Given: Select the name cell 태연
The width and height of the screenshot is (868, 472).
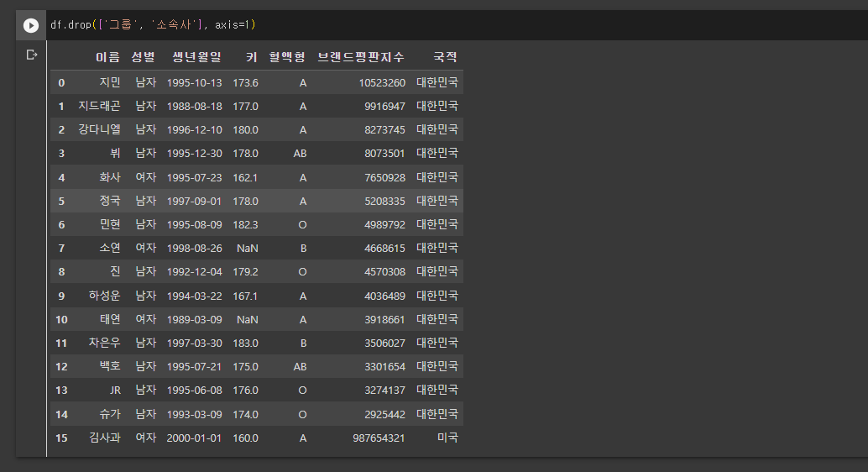Looking at the screenshot, I should (110, 319).
